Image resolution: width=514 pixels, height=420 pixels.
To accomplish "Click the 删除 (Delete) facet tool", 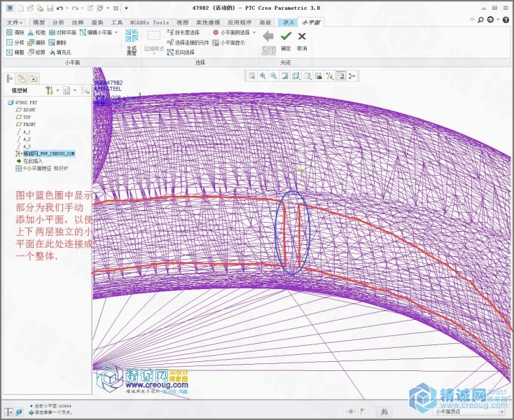I will (x=57, y=42).
